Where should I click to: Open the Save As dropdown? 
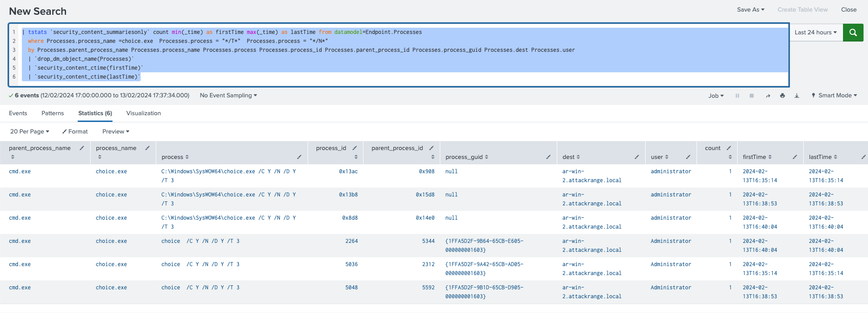[x=751, y=10]
